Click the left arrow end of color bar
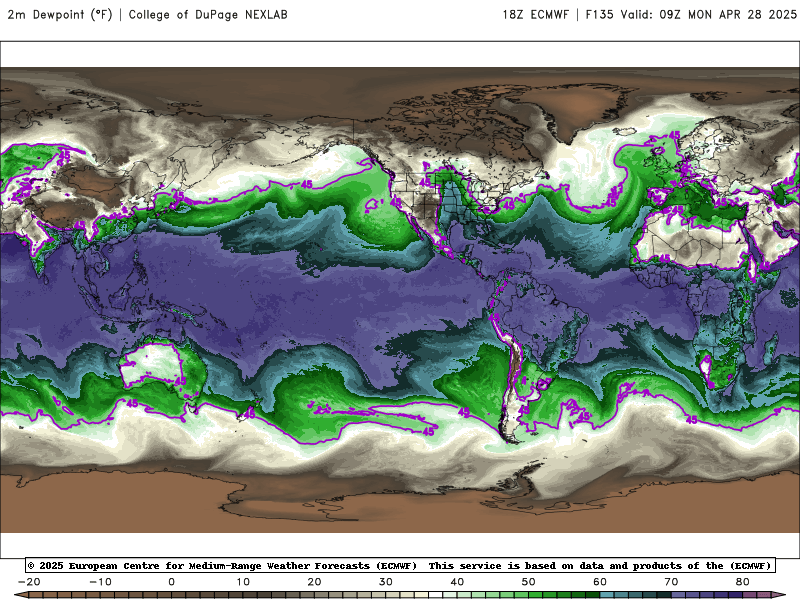 [x=20, y=595]
